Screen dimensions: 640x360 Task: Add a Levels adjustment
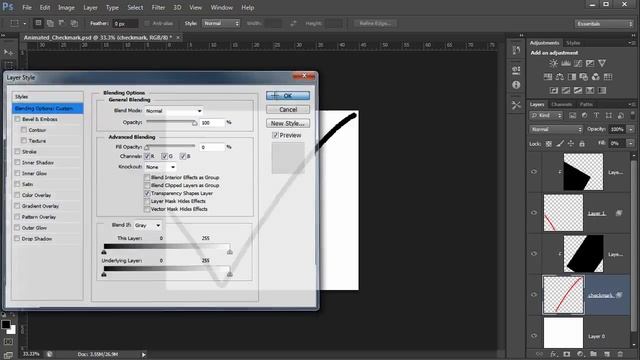pyautogui.click(x=566, y=63)
